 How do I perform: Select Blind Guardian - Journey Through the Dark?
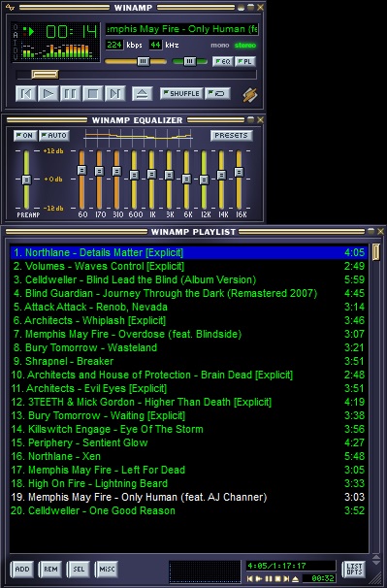188,293
